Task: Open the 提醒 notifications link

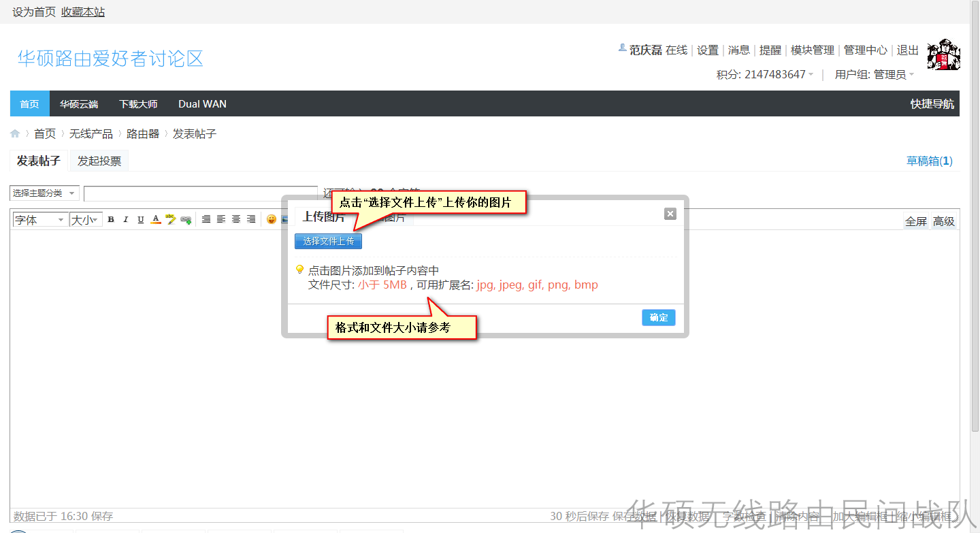Action: [x=770, y=50]
